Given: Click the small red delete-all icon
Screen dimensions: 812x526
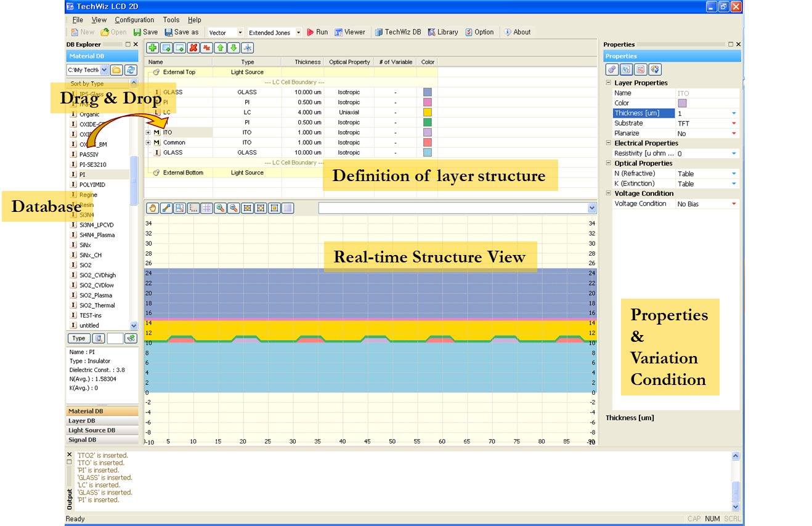Looking at the screenshot, I should point(206,48).
